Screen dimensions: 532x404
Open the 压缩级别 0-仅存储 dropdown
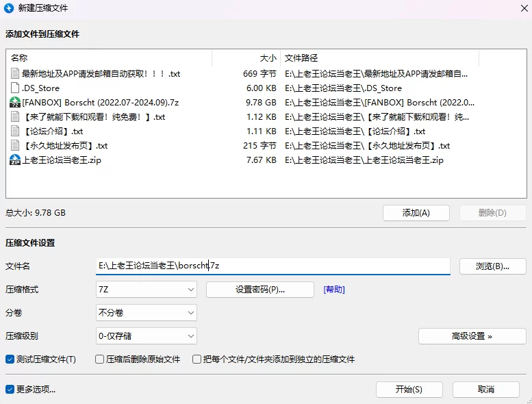click(147, 336)
